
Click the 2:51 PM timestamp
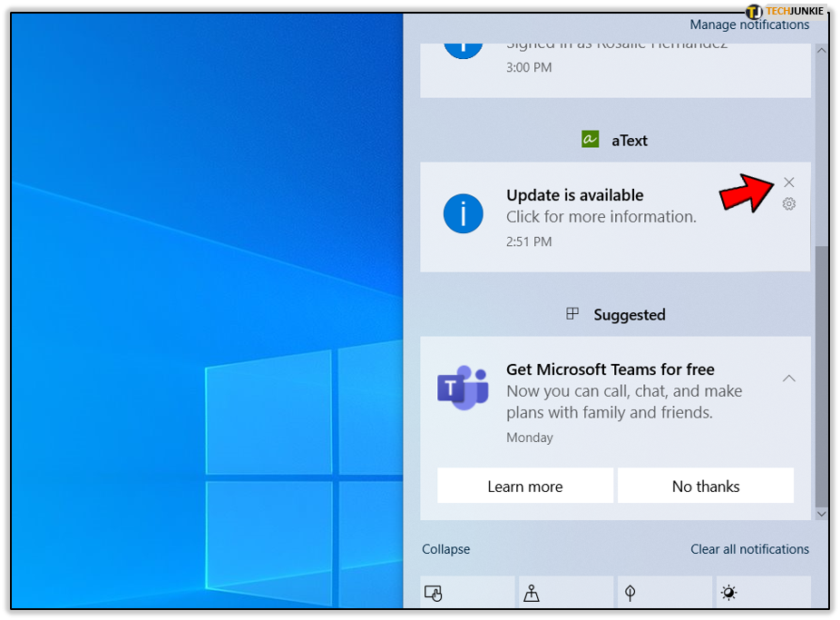[529, 241]
